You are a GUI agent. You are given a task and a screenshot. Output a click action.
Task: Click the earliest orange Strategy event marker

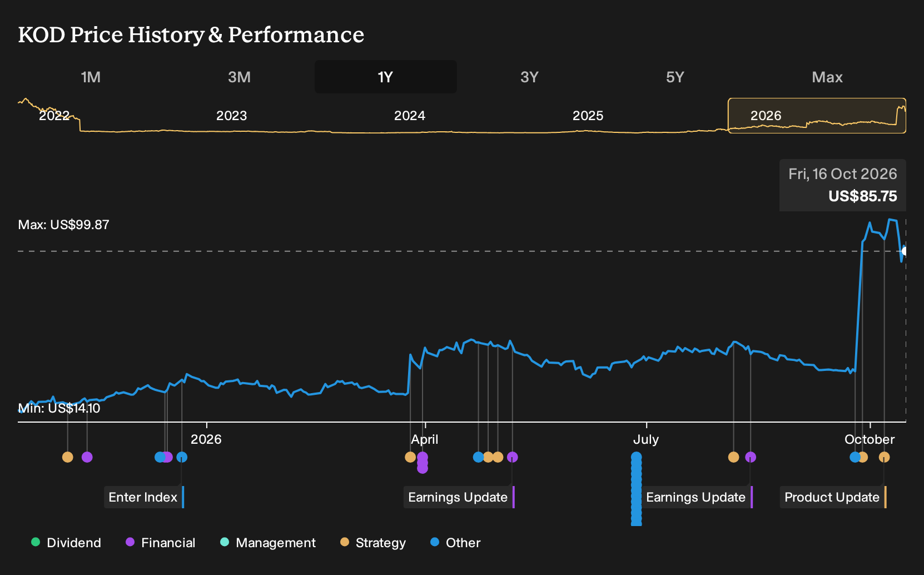coord(68,457)
